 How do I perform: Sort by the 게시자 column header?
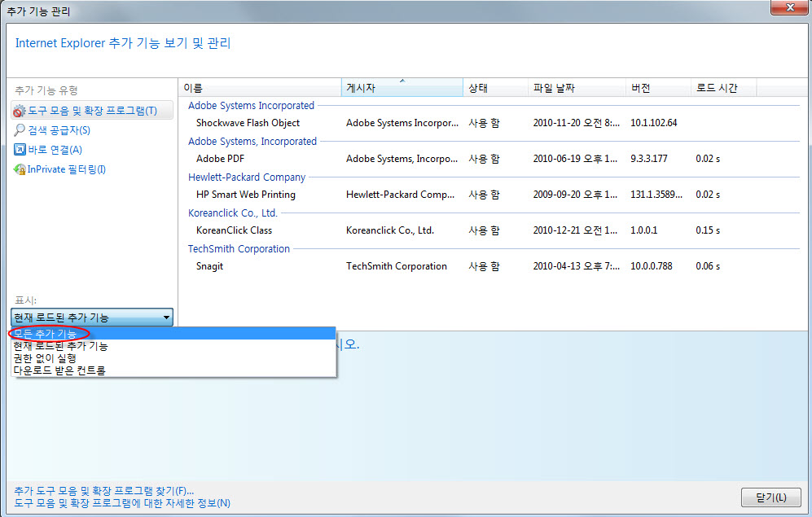click(x=402, y=88)
